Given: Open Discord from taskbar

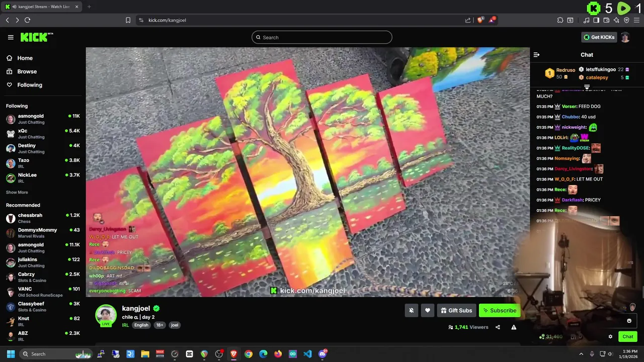Looking at the screenshot, I should tap(323, 354).
